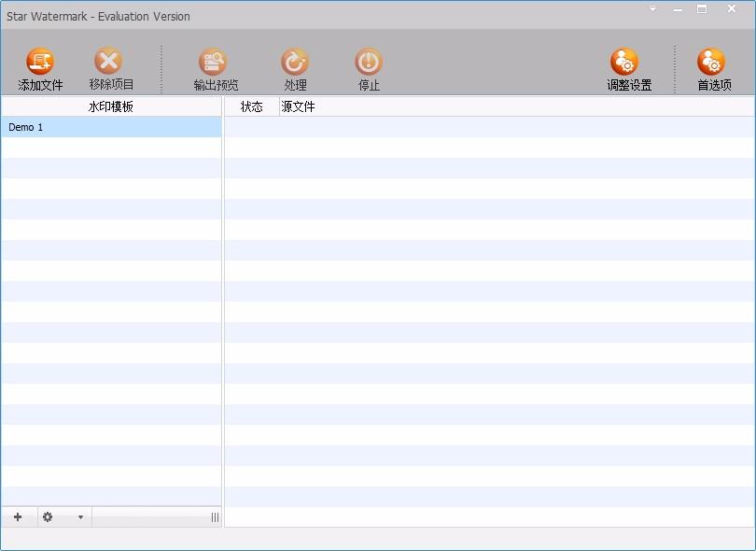Click the 状态 column header
Screen dimensions: 756x551
tap(252, 106)
